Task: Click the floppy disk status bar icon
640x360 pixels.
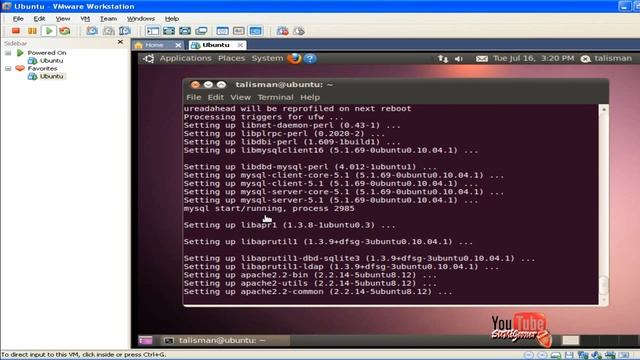Action: 569,355
